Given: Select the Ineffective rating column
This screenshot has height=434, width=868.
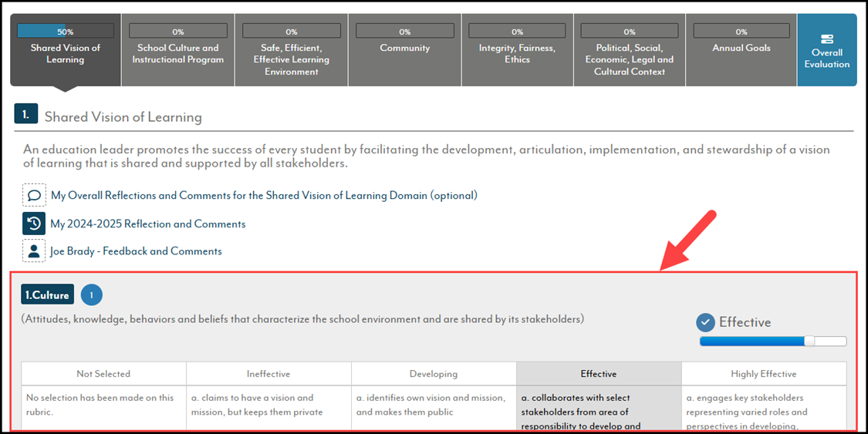Looking at the screenshot, I should click(269, 374).
